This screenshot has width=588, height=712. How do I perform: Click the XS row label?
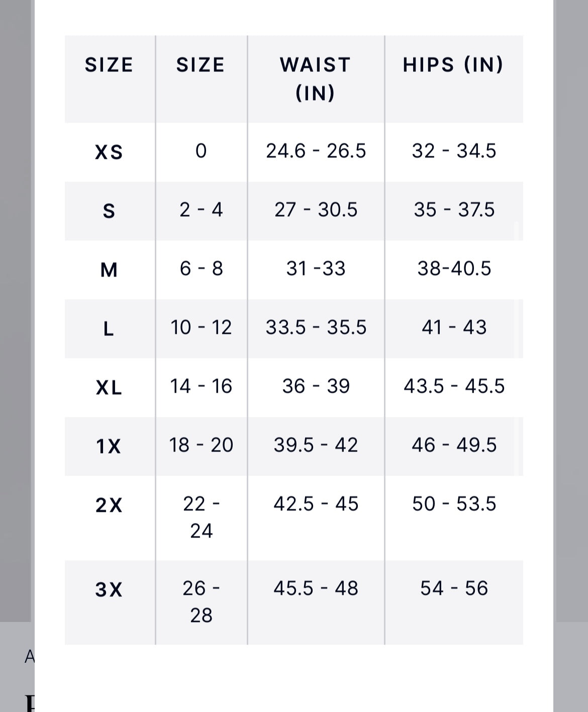pos(109,152)
